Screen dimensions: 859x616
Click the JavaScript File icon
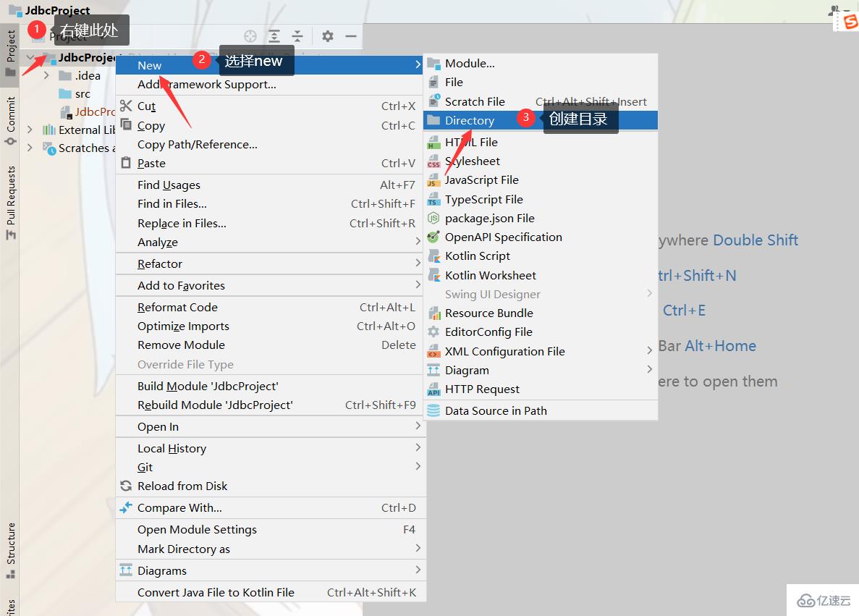pyautogui.click(x=434, y=180)
